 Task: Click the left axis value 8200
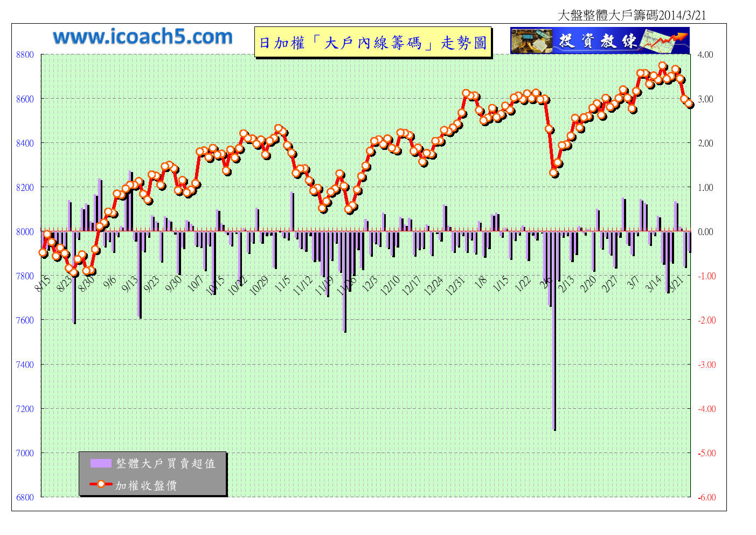[x=25, y=188]
